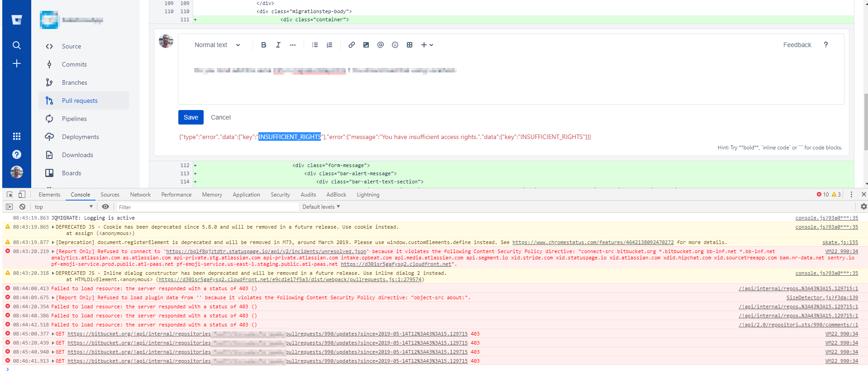
Task: Cancel the comment edit
Action: [221, 117]
